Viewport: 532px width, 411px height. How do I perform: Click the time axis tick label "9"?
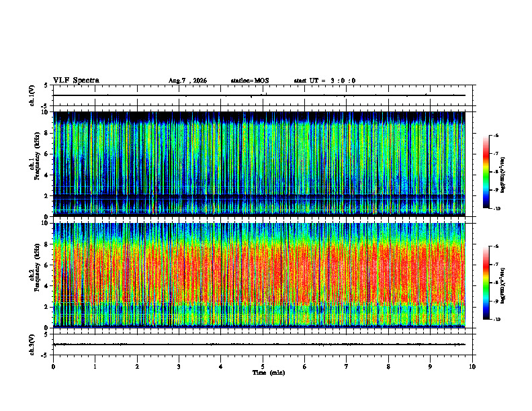click(x=430, y=367)
